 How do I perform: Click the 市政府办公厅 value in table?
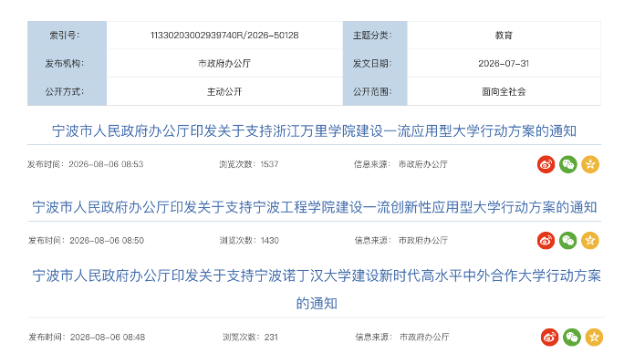(224, 63)
